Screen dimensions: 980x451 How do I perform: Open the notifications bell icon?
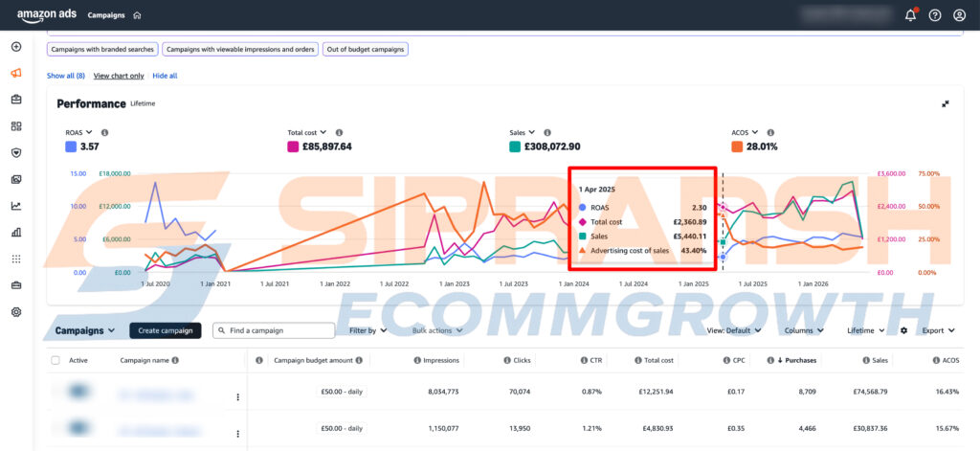pyautogui.click(x=911, y=15)
